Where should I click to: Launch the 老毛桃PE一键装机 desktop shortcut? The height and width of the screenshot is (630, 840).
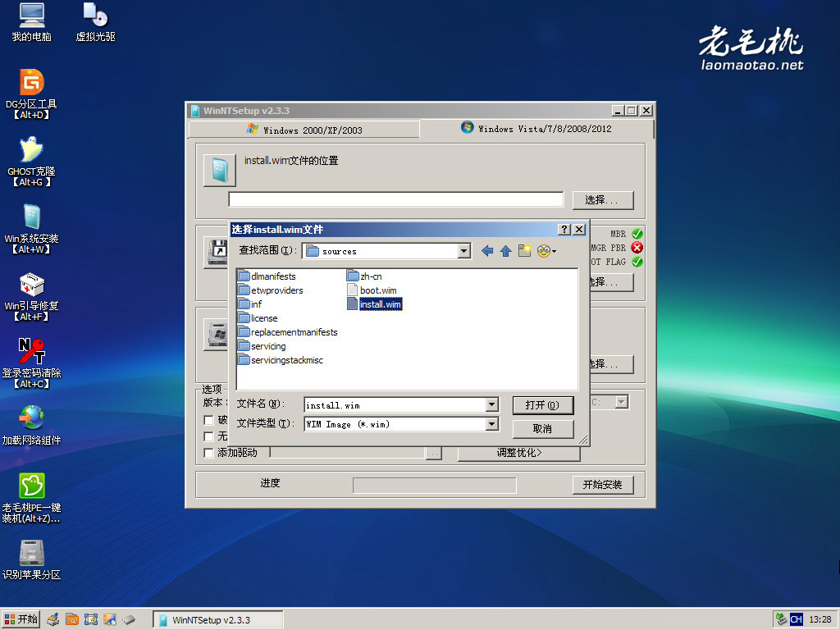point(31,498)
